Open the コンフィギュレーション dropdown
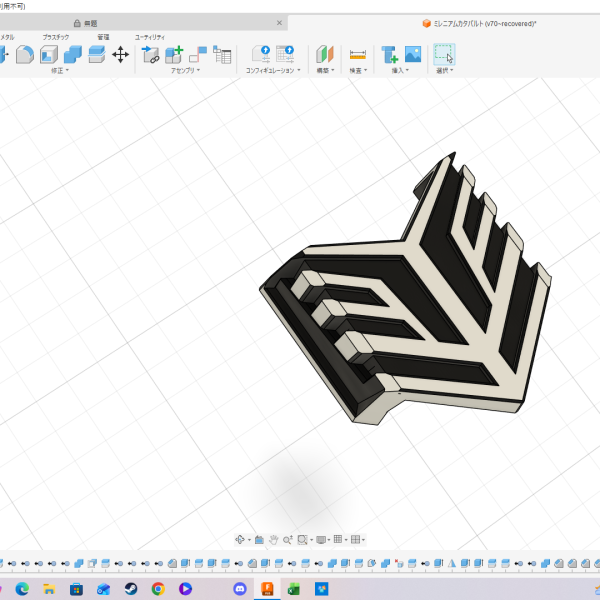This screenshot has height=600, width=600. tap(273, 71)
